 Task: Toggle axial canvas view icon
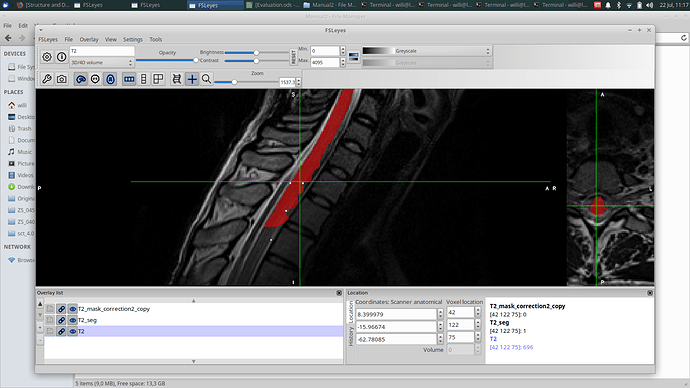[x=110, y=79]
